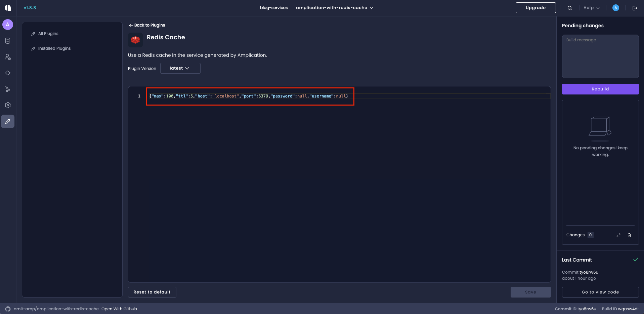
Task: Click the Changes count badge 0
Action: [x=590, y=235]
